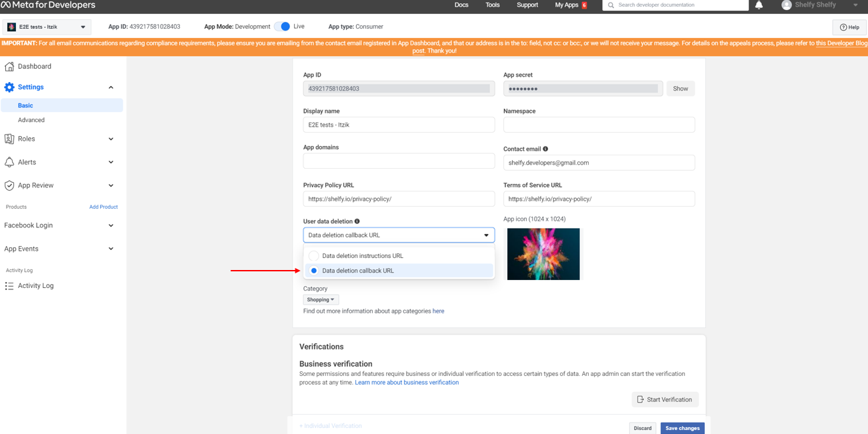Open the User data deletion dropdown

399,235
